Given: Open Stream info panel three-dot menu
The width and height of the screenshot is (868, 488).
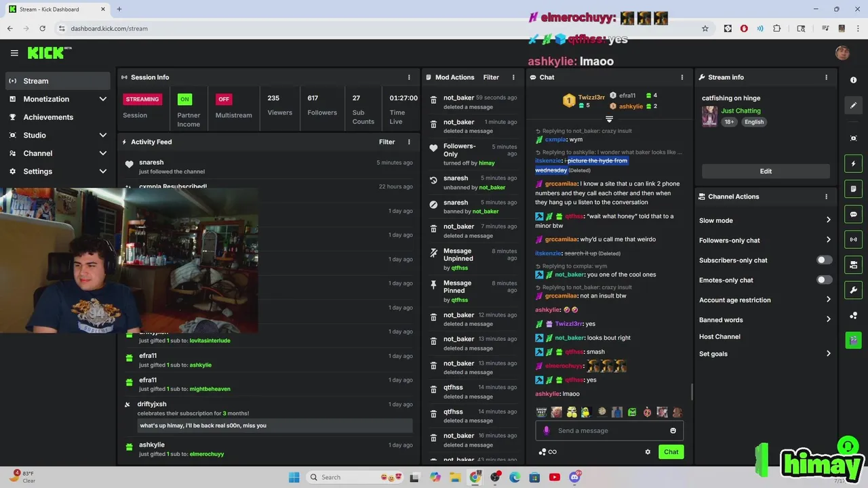Looking at the screenshot, I should coord(826,77).
